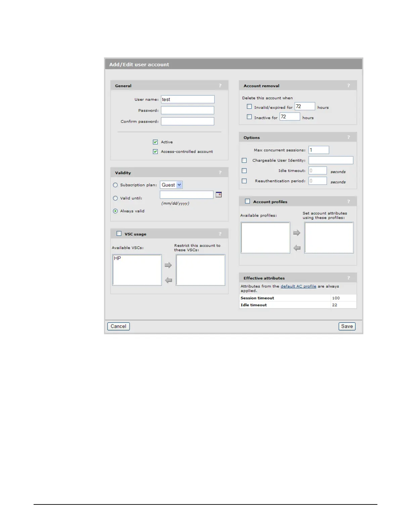Enable the VSC usage checkbox
The width and height of the screenshot is (411, 532).
click(119, 233)
